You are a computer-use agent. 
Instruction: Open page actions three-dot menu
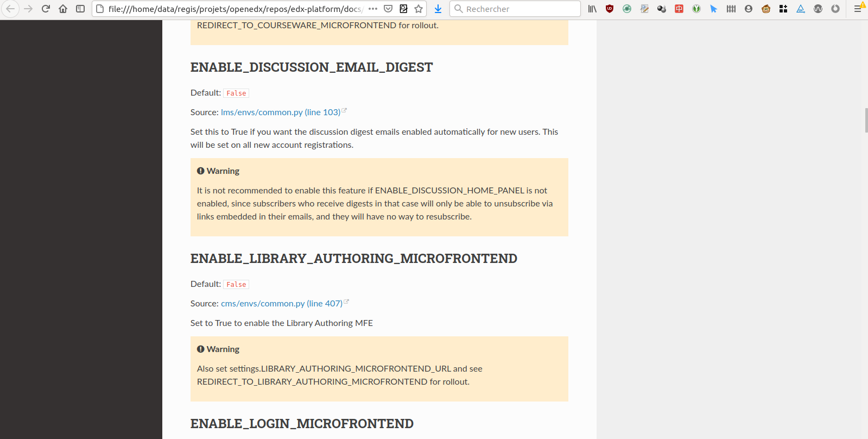(373, 9)
